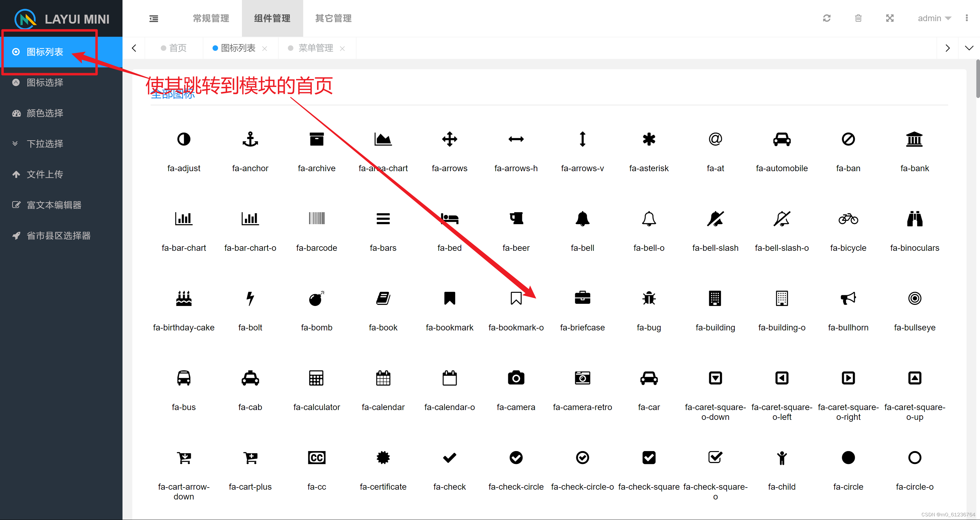The height and width of the screenshot is (520, 980).
Task: Click the 全部图标 link
Action: coord(172,94)
